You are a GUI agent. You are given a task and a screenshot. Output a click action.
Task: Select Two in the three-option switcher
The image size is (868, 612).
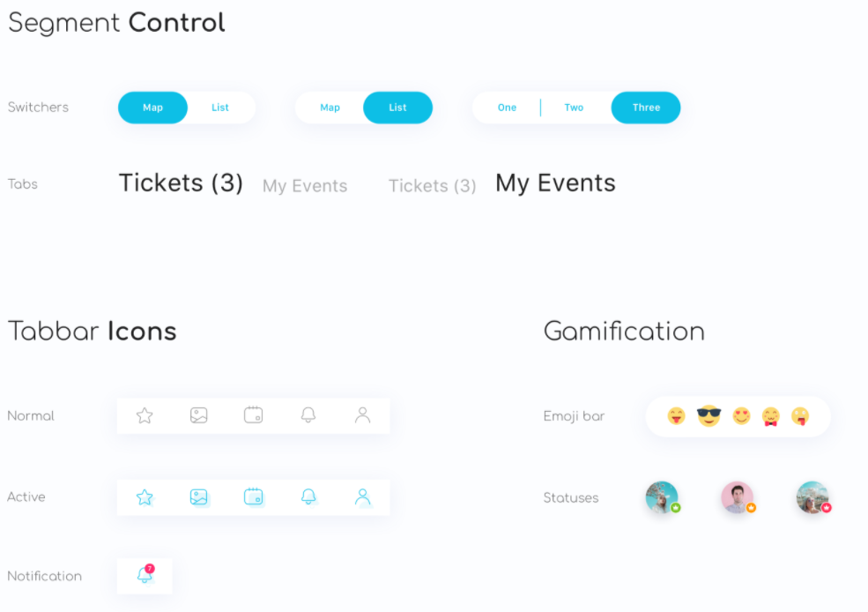coord(574,108)
